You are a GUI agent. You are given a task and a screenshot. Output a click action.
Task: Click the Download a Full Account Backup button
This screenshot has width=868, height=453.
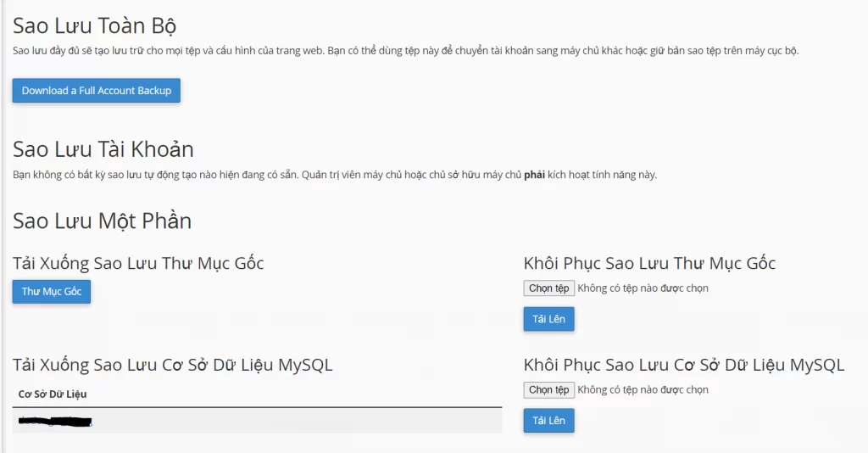pos(97,91)
